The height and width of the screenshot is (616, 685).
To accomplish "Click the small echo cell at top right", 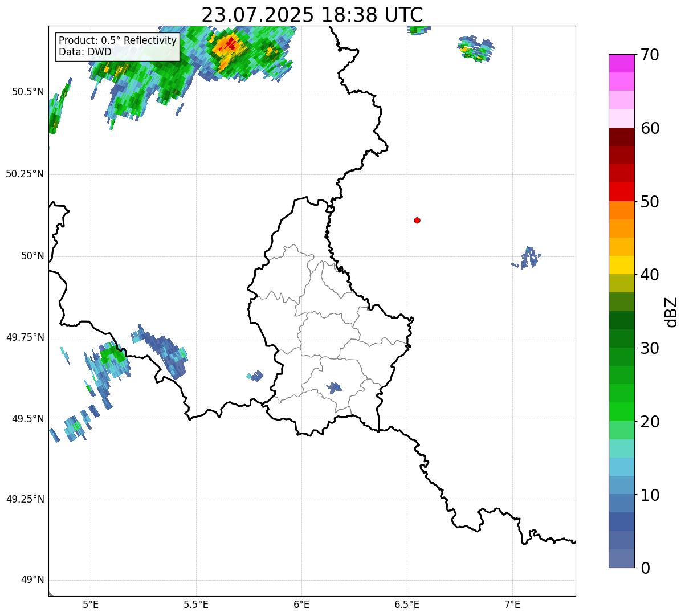I will tap(476, 49).
